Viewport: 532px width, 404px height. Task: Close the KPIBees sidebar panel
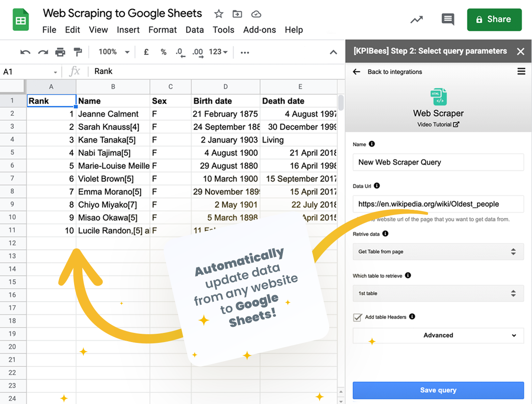[521, 52]
